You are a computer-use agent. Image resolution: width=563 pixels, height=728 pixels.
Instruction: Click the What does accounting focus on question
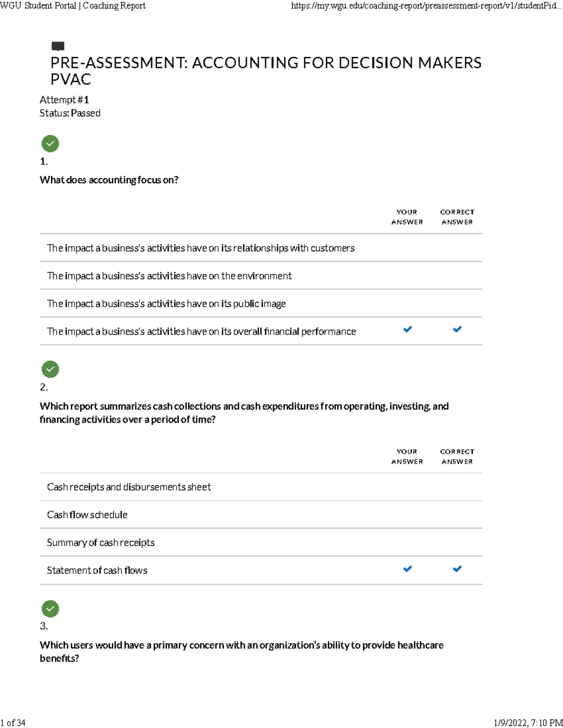coord(109,180)
